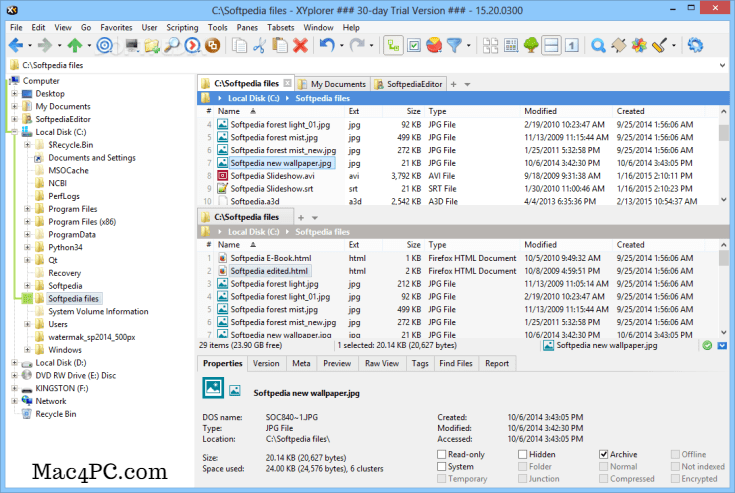The image size is (735, 493).
Task: Click the red Delete X icon
Action: 300,45
